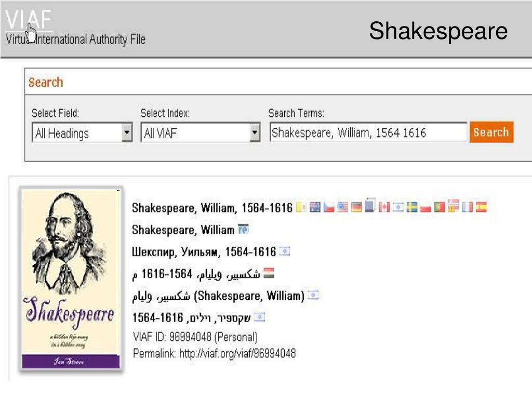Viewport: 532px width, 399px height.
Task: Click the Spanish flag icon
Action: (481, 207)
